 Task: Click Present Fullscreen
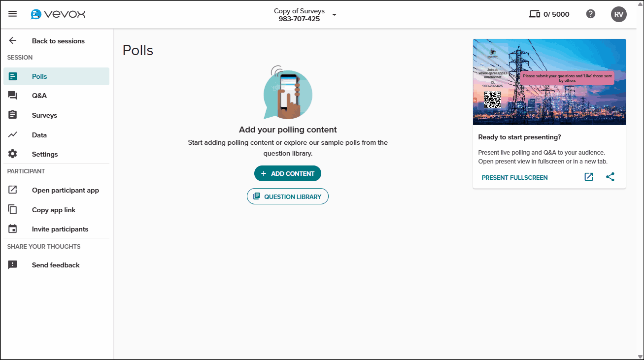tap(514, 177)
